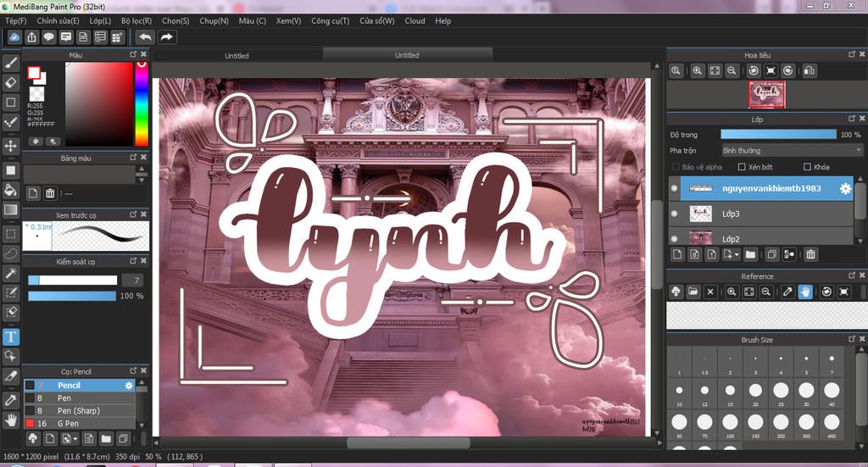Viewport: 868px width, 467px height.
Task: Click the brush size value field showing 7
Action: [x=131, y=281]
